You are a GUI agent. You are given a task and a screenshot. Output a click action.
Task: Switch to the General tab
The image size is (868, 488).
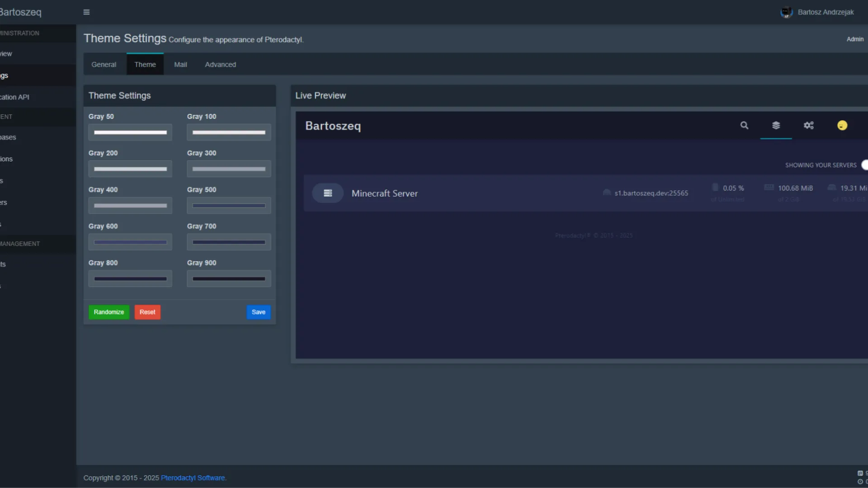[104, 65]
